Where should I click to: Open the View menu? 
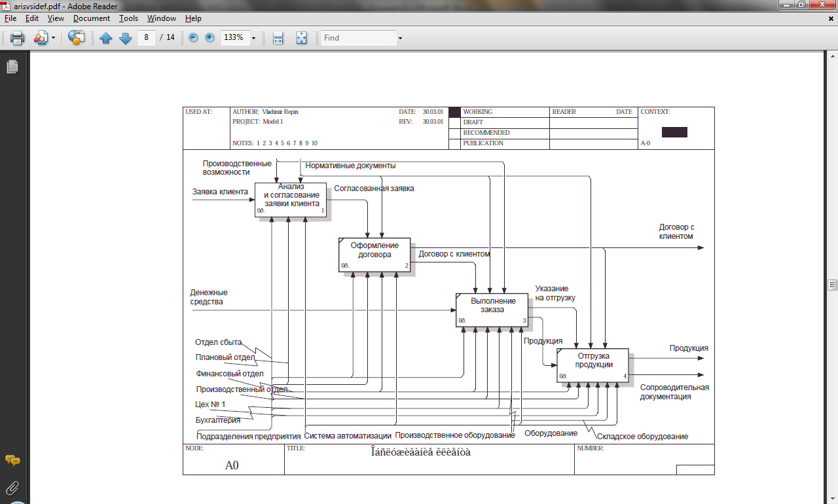[x=56, y=18]
